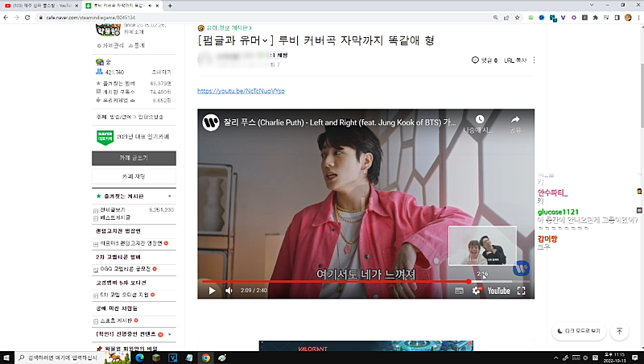The image size is (644, 364).
Task: Mute the video with speaker icon
Action: [229, 291]
